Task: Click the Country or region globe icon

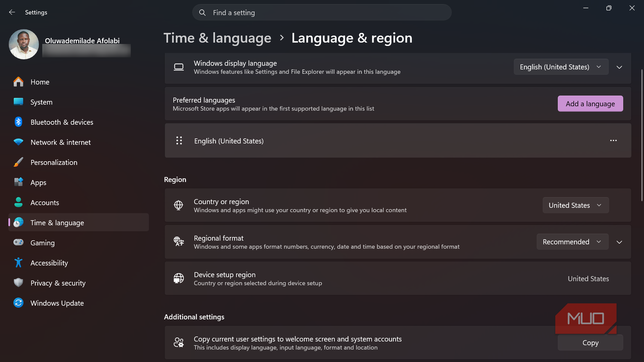Action: (x=179, y=205)
